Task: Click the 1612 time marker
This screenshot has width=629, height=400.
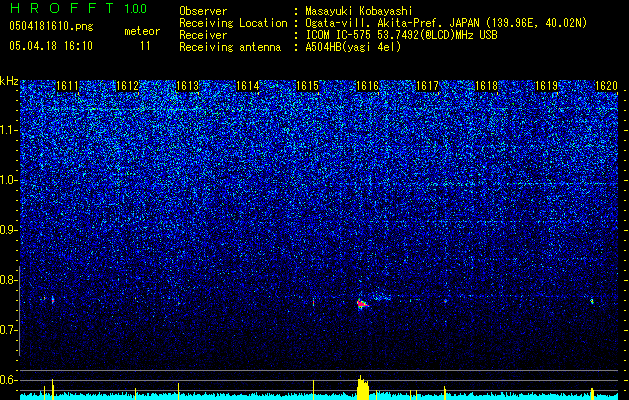Action: point(128,86)
